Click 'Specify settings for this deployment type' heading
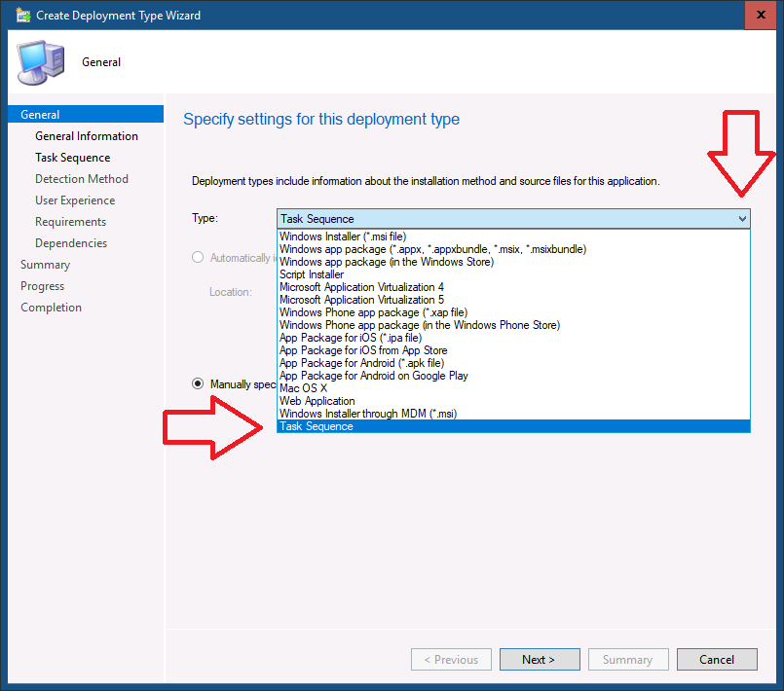The height and width of the screenshot is (691, 784). [321, 120]
